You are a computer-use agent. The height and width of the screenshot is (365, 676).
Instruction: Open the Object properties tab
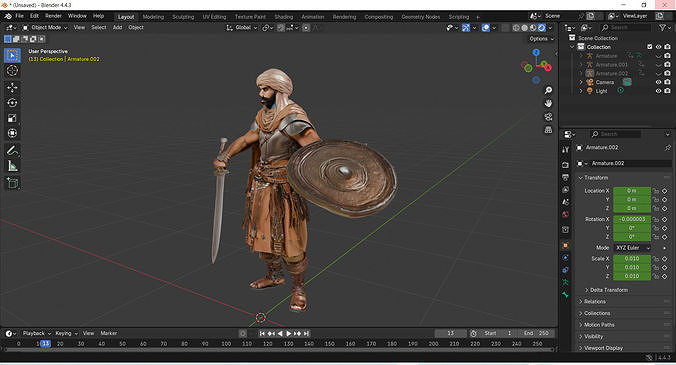566,245
